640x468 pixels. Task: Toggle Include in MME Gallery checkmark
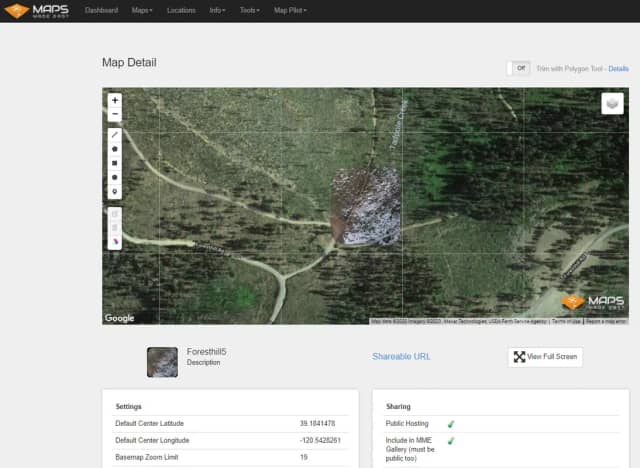click(451, 441)
